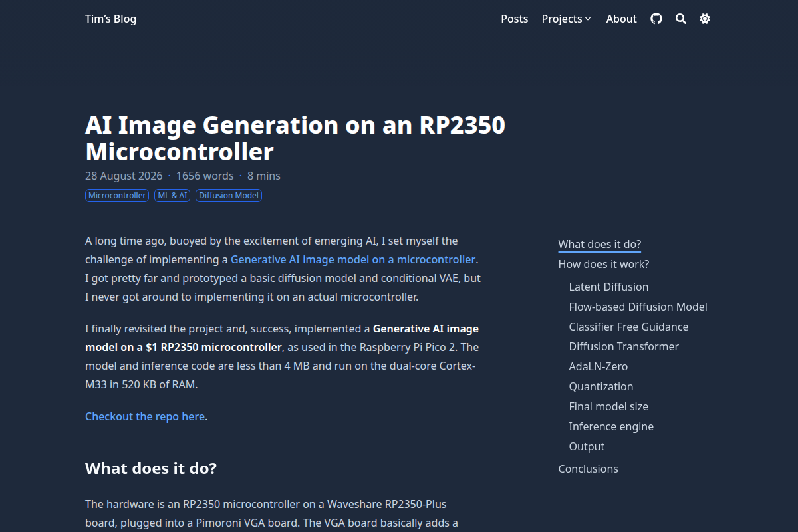Open site search with magnifier icon
Viewport: 798px width, 532px height.
[681, 19]
